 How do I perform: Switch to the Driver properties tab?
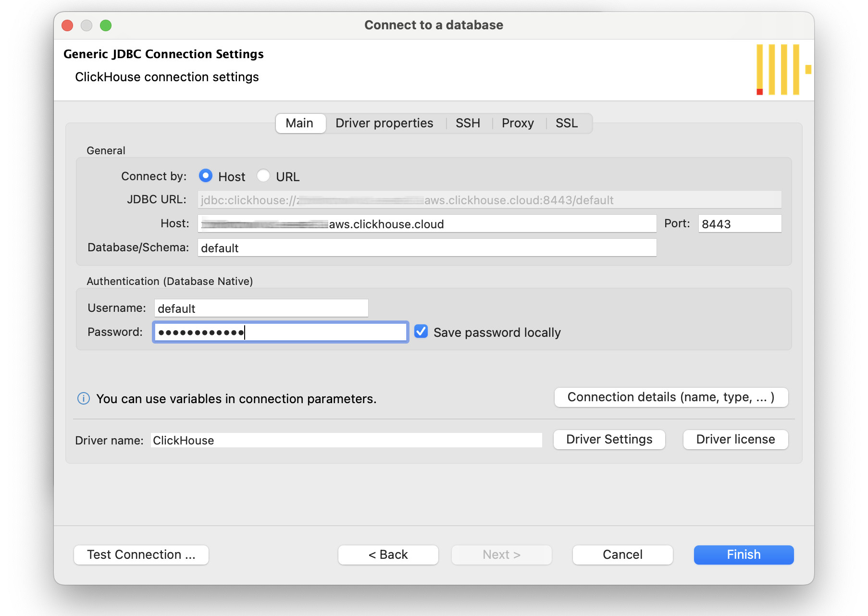tap(384, 123)
